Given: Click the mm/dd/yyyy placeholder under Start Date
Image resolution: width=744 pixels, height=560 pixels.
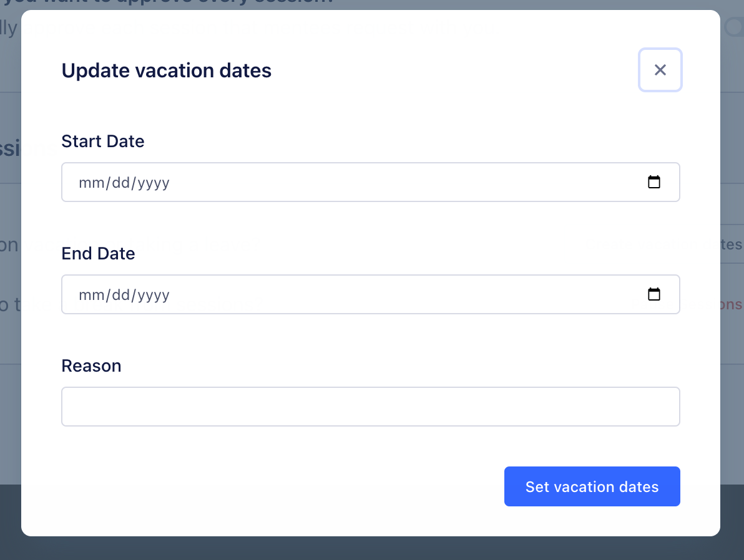Looking at the screenshot, I should 124,182.
